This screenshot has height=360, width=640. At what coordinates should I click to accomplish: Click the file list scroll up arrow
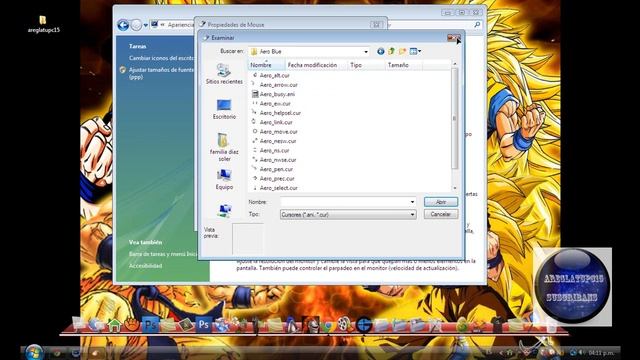455,64
